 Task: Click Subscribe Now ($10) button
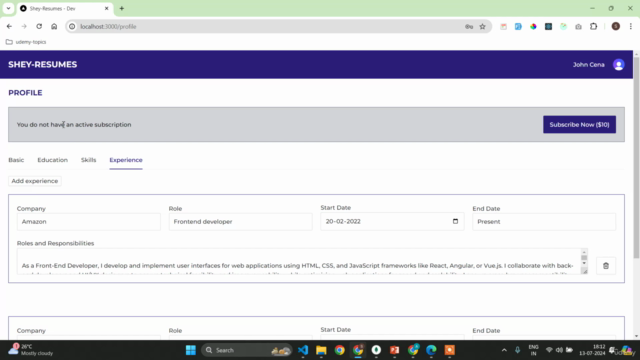[x=579, y=124]
